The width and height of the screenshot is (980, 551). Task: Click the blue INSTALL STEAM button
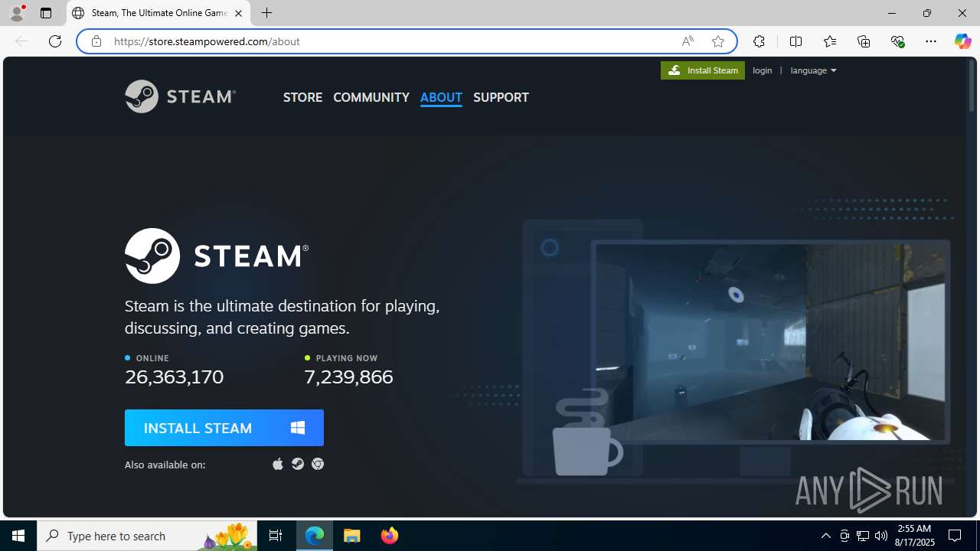[224, 428]
